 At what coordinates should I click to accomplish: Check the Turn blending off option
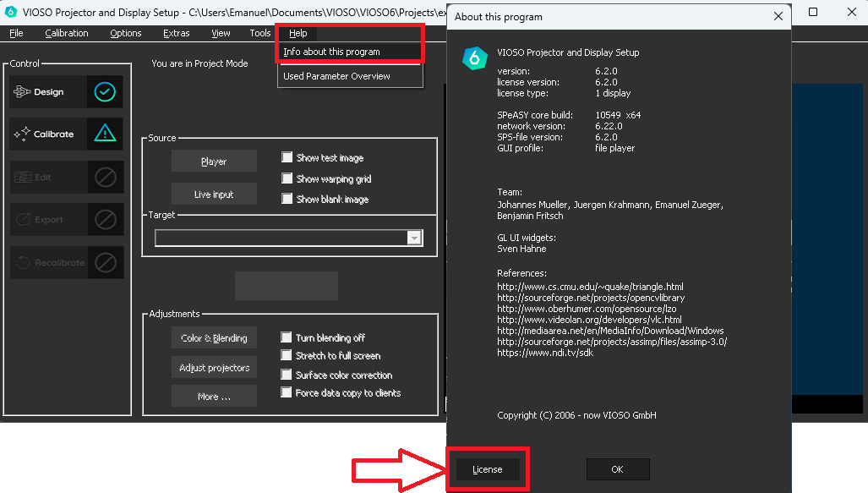click(287, 337)
